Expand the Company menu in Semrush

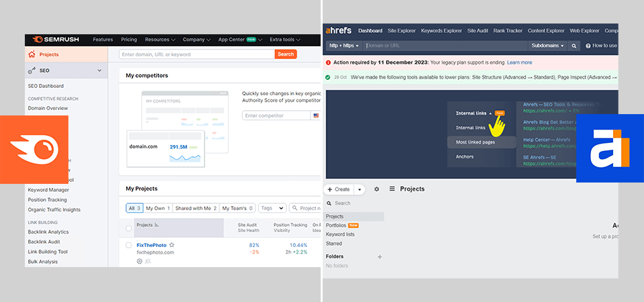pyautogui.click(x=197, y=40)
